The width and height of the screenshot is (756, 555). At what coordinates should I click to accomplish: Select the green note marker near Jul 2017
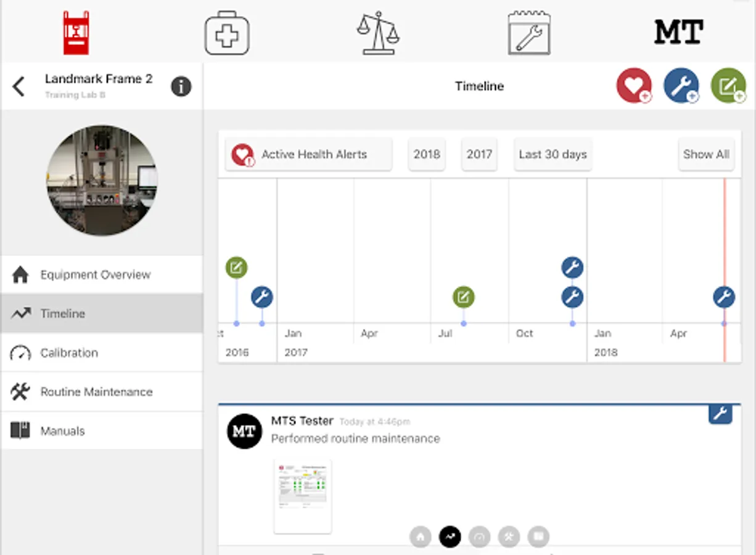(x=464, y=297)
